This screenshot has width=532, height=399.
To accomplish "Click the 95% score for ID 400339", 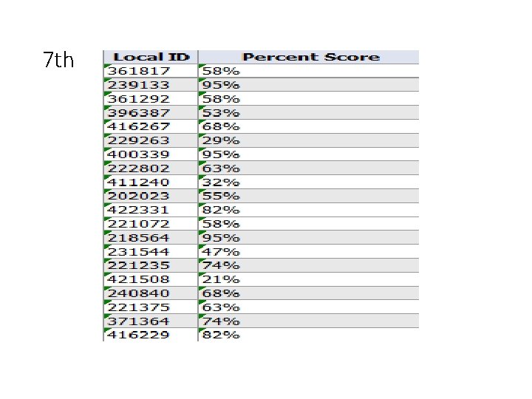I will [x=309, y=154].
